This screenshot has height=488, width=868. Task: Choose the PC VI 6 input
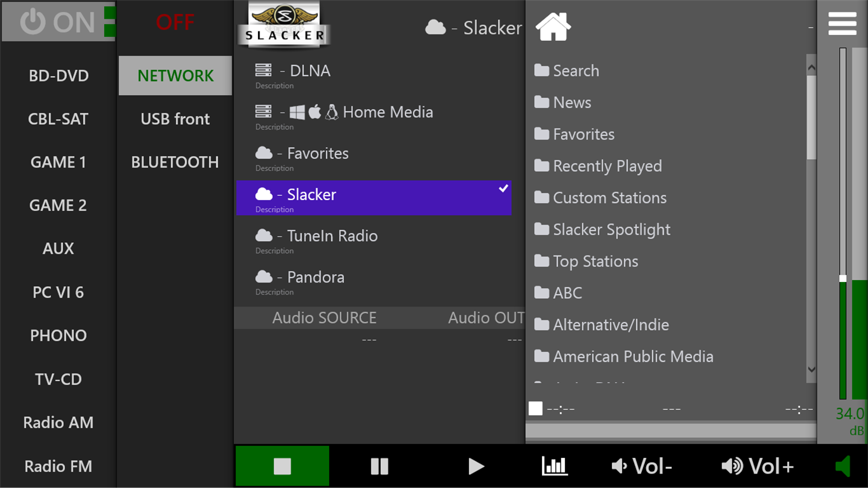58,292
